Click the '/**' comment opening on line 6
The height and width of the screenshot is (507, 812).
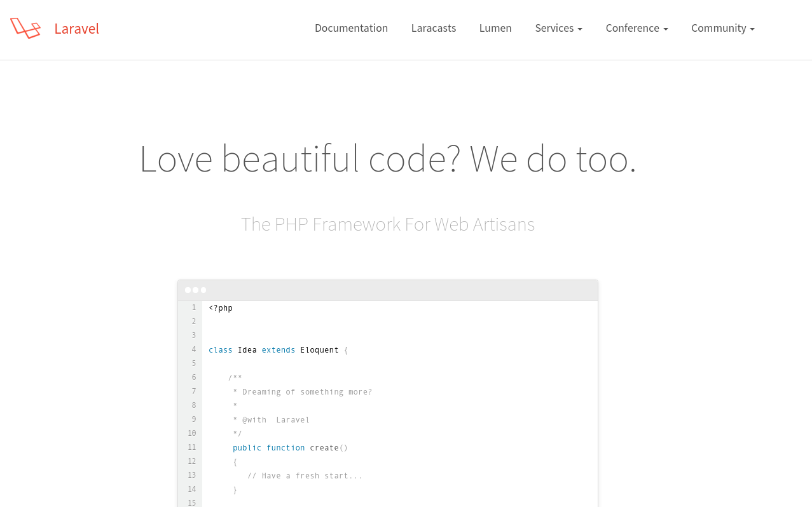click(x=235, y=378)
